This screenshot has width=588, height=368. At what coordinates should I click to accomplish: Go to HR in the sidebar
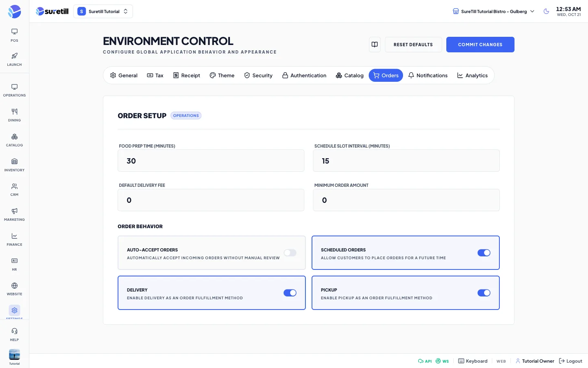point(14,265)
